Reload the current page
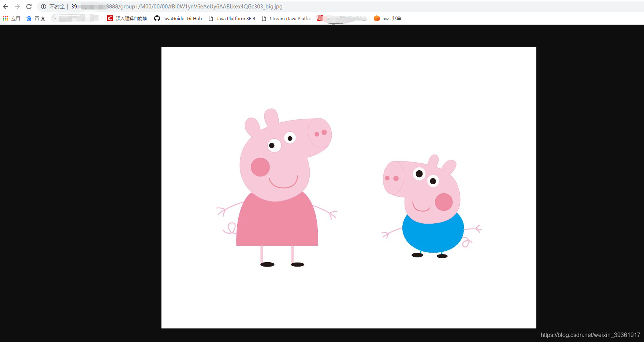The width and height of the screenshot is (644, 342). coord(29,7)
